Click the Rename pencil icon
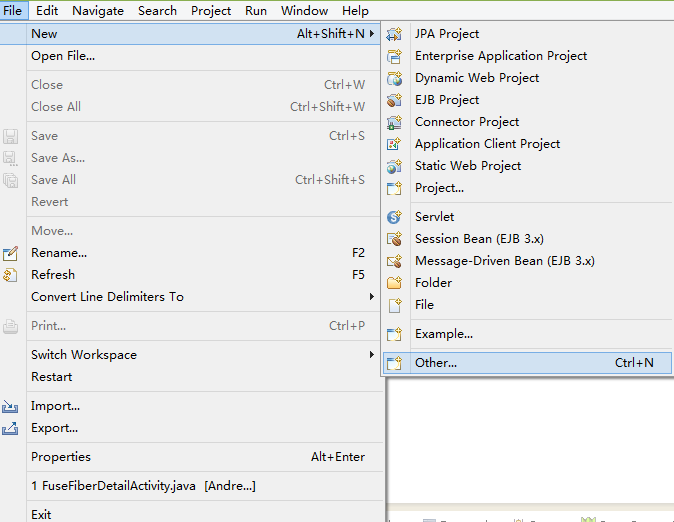Screen dimensions: 674x522 10,253
